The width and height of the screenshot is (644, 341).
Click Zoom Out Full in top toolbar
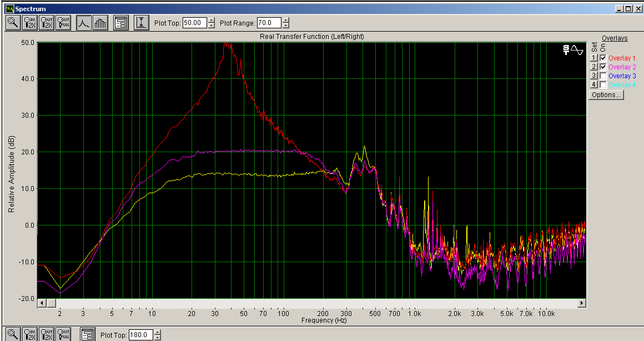[64, 23]
